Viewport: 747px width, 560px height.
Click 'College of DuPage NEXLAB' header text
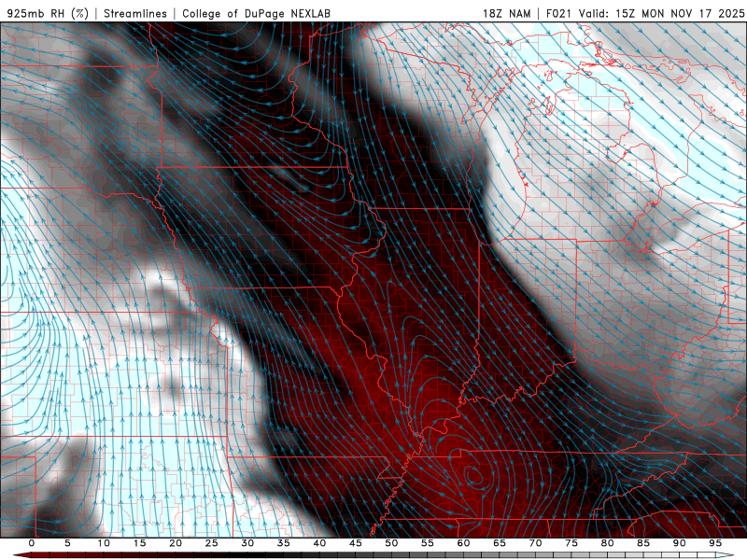tap(256, 13)
